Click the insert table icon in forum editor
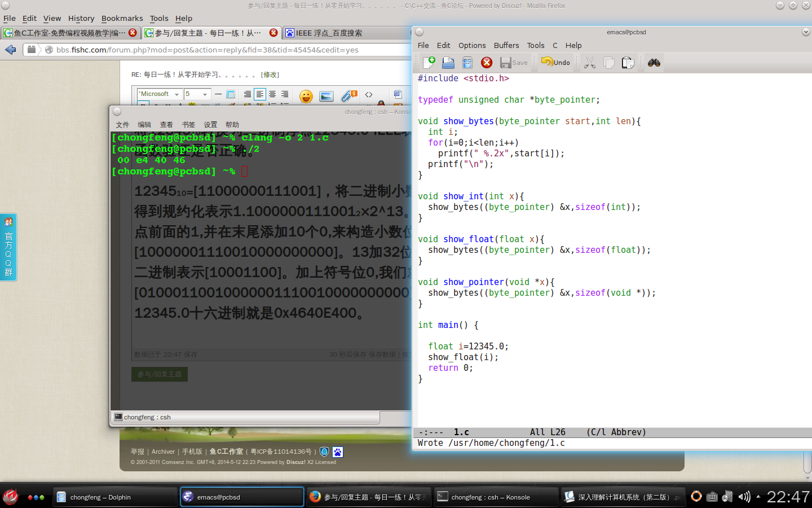 pos(231,94)
